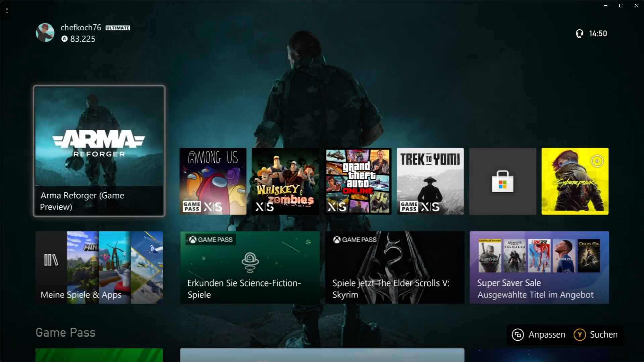Click the headset status icon
The image size is (644, 362).
(579, 34)
